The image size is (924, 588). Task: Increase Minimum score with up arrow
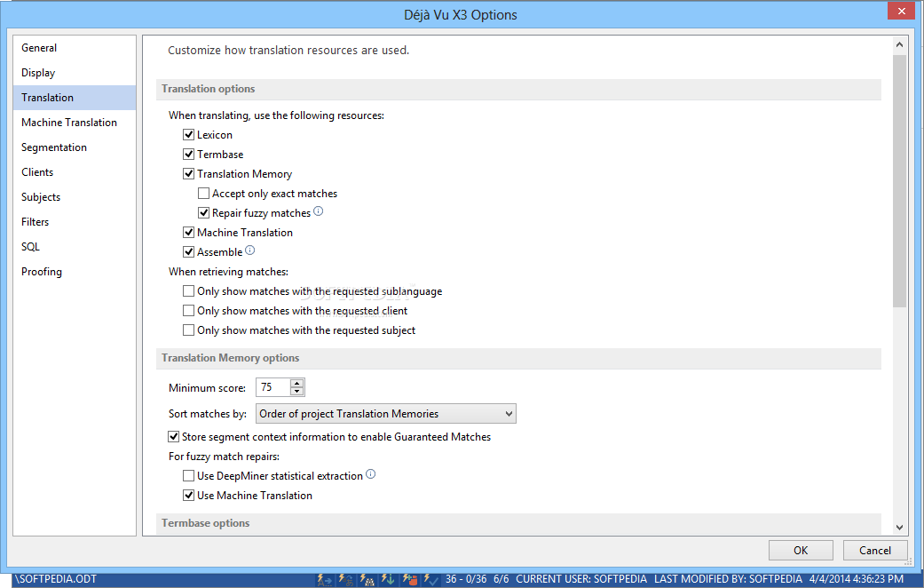click(x=297, y=384)
